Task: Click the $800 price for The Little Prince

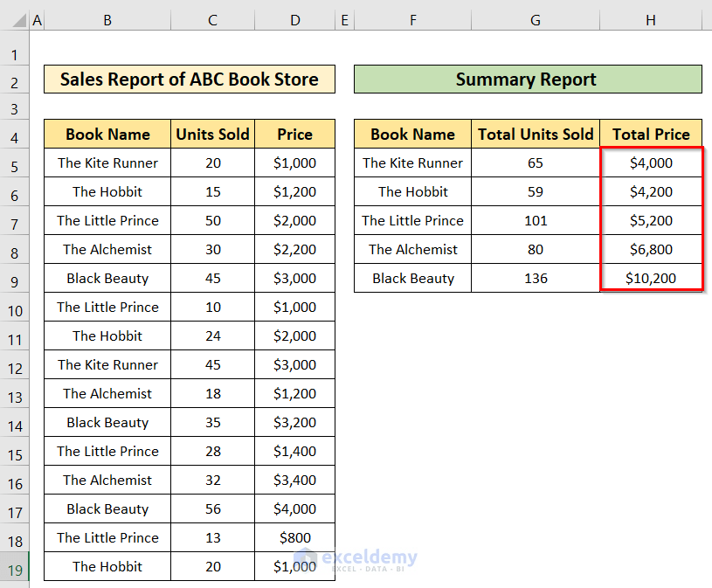Action: [294, 537]
